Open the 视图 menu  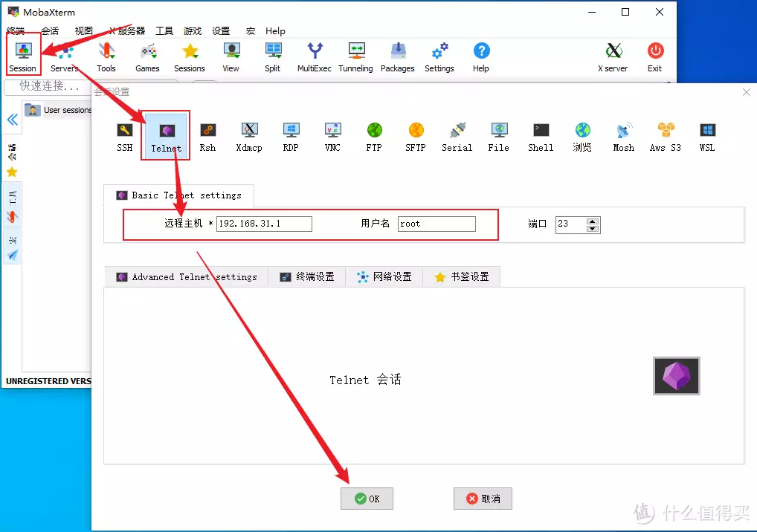pos(83,31)
